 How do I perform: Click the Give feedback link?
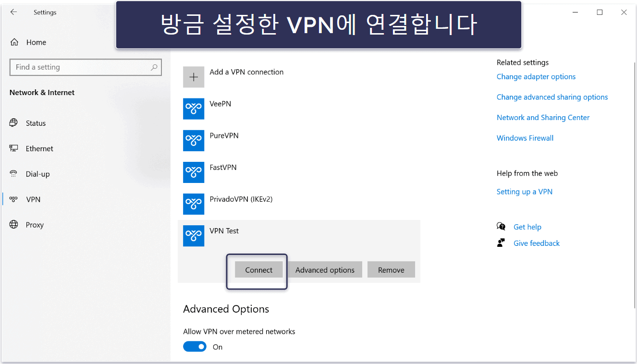tap(537, 243)
